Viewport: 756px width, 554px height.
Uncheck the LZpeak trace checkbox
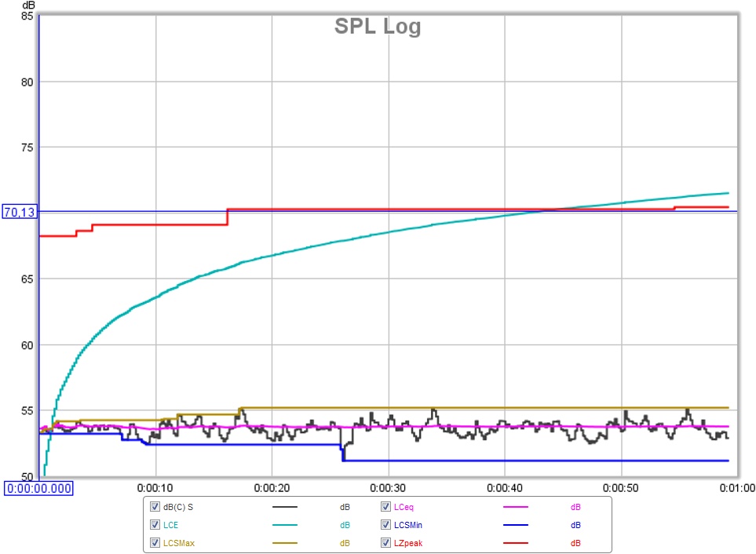(385, 543)
